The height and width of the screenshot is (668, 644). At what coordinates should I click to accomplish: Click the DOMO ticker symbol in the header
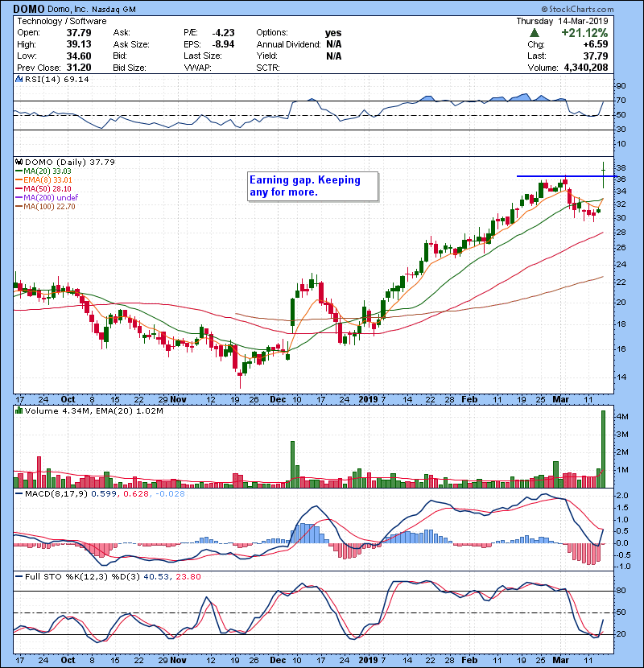tap(28, 9)
